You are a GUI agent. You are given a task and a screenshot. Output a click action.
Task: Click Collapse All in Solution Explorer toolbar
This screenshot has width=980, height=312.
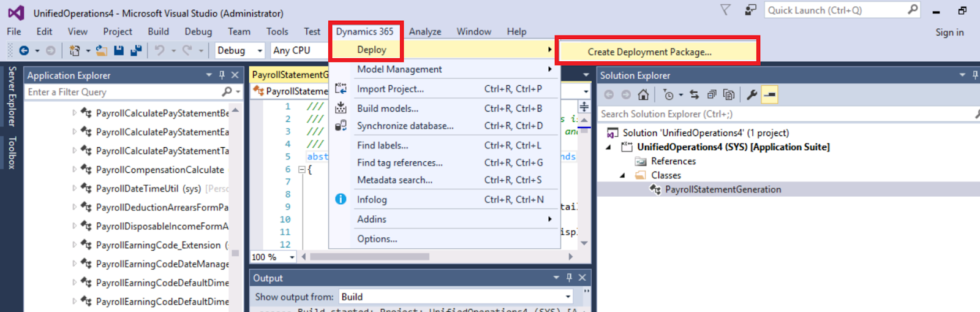712,94
